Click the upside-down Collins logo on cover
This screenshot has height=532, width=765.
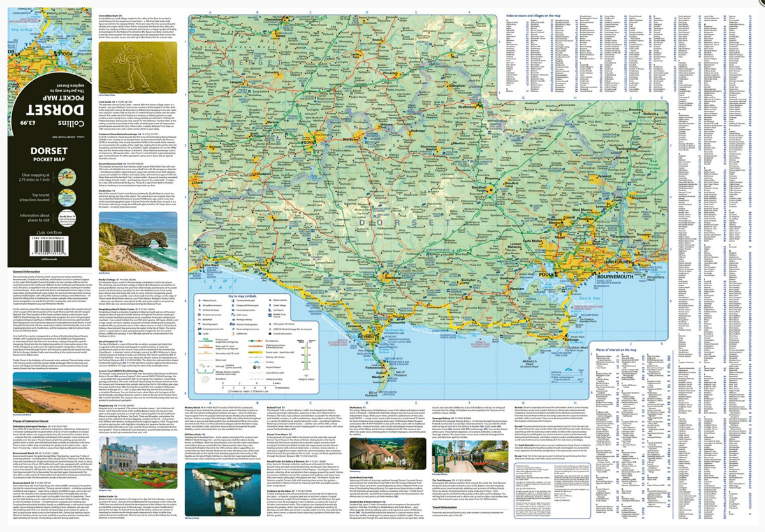(x=71, y=123)
